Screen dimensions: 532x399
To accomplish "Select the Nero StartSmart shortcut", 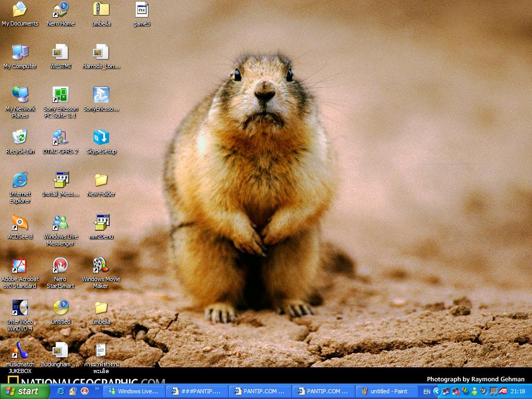I will tap(60, 273).
